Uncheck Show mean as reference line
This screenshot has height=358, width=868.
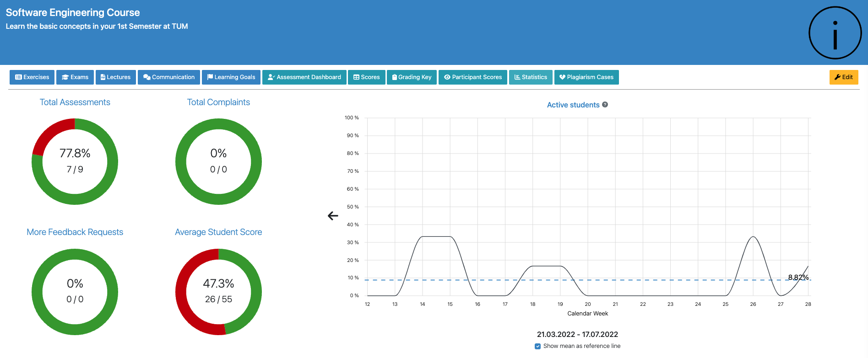point(537,346)
